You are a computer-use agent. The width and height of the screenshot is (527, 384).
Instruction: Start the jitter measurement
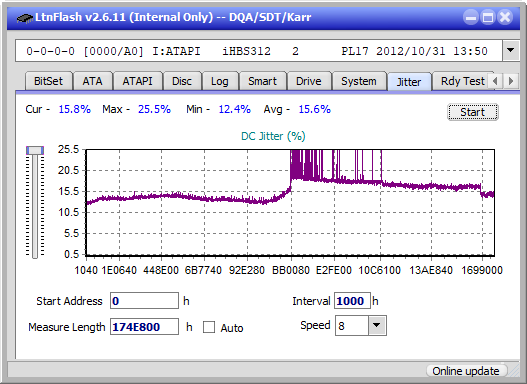(x=473, y=112)
